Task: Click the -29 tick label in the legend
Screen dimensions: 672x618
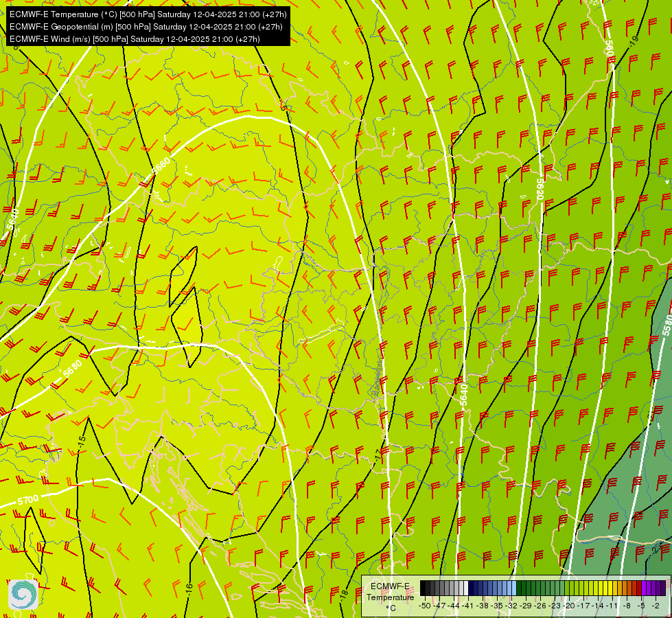Action: click(526, 606)
